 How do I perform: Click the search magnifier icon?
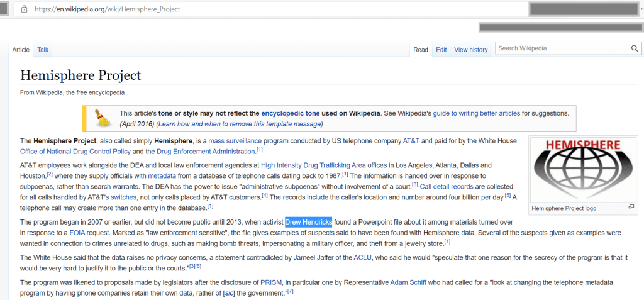[634, 48]
